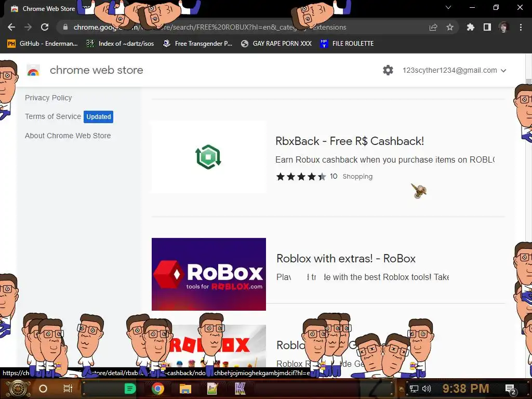This screenshot has height=399, width=532.
Task: Select the Shopping category label
Action: click(x=357, y=177)
